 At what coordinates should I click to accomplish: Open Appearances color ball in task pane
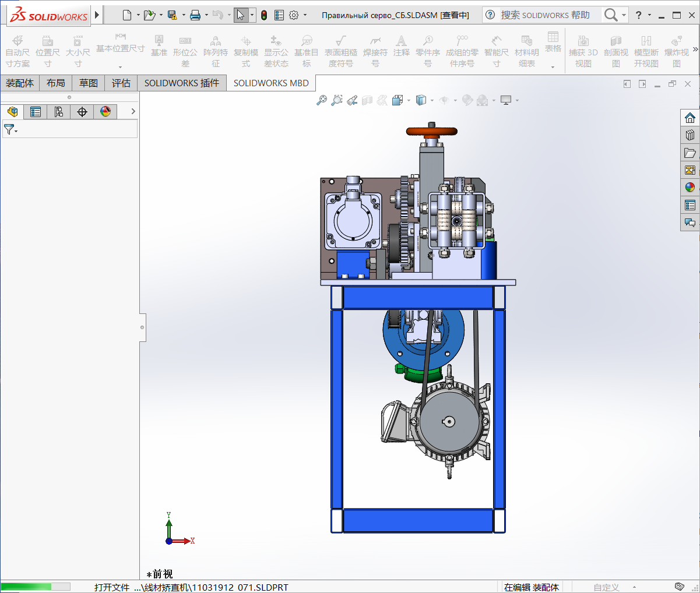coord(690,188)
